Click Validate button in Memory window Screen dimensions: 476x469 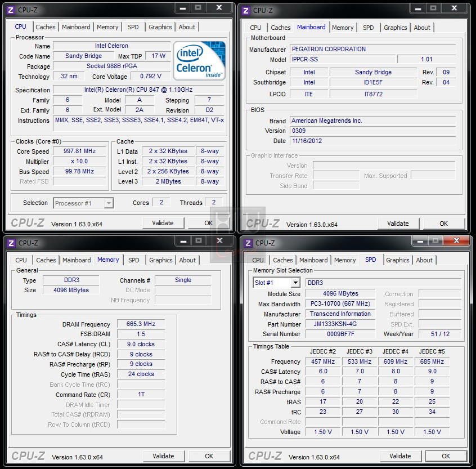pos(164,456)
